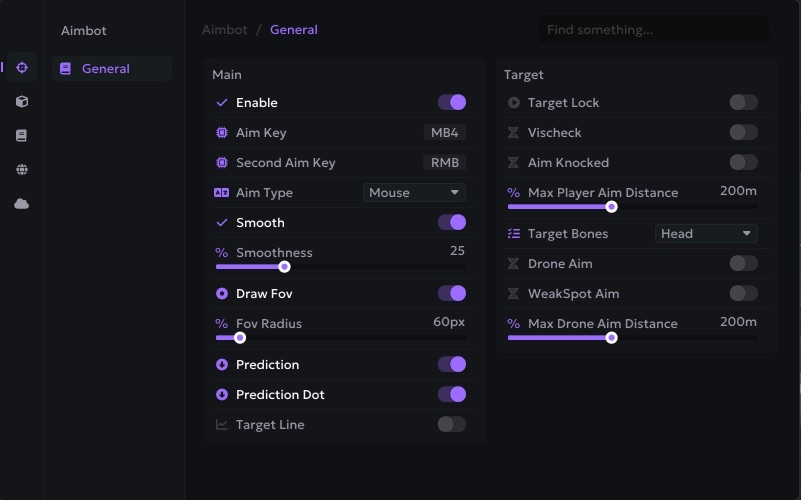Open the cube icon sidebar section
This screenshot has height=500, width=801.
22,102
